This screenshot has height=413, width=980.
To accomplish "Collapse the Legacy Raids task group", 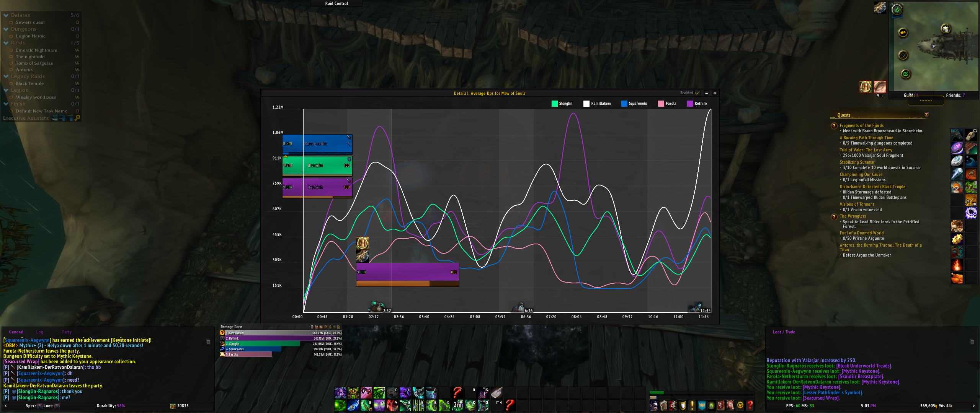I will click(6, 76).
